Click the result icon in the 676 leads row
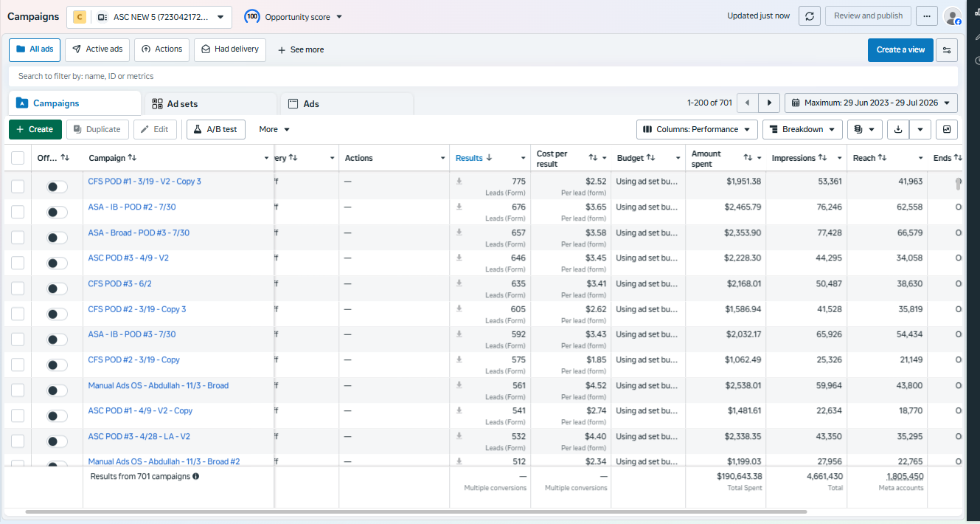This screenshot has width=980, height=524. [x=459, y=207]
